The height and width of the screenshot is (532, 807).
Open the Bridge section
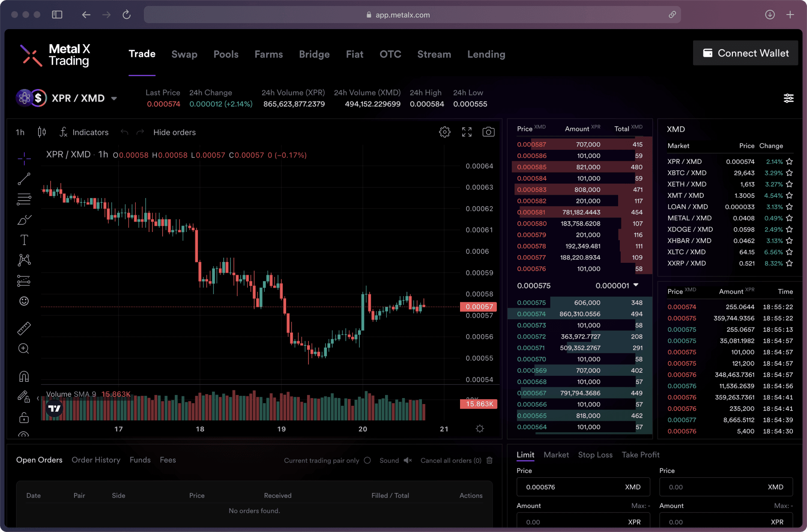coord(314,54)
